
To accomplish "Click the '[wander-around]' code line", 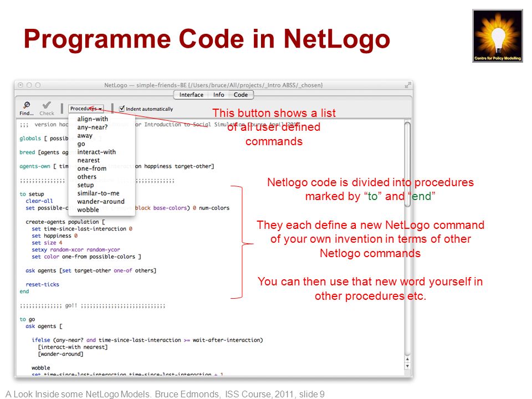I will point(61,354).
